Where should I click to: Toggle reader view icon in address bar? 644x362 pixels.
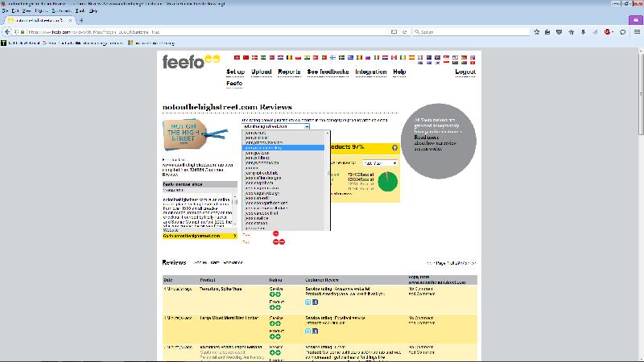point(394,31)
